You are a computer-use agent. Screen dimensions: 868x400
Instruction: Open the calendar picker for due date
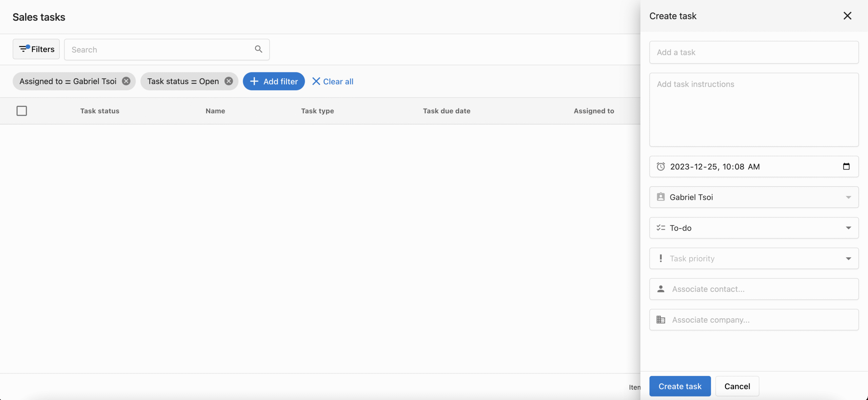(x=846, y=167)
